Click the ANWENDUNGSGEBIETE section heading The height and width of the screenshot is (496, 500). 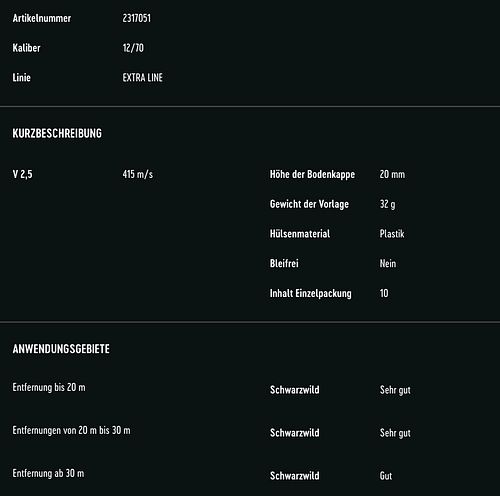(x=61, y=349)
